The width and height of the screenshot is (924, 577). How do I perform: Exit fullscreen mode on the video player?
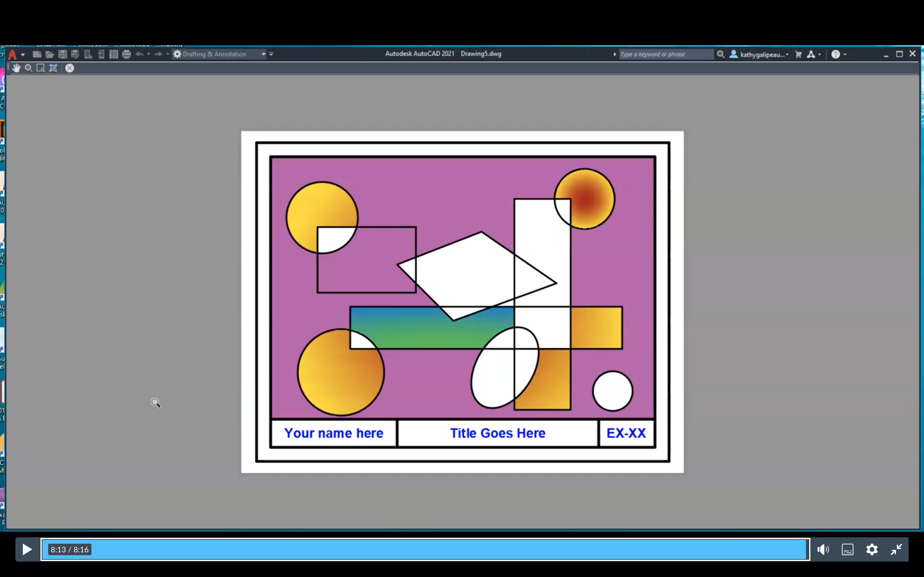[x=896, y=549]
